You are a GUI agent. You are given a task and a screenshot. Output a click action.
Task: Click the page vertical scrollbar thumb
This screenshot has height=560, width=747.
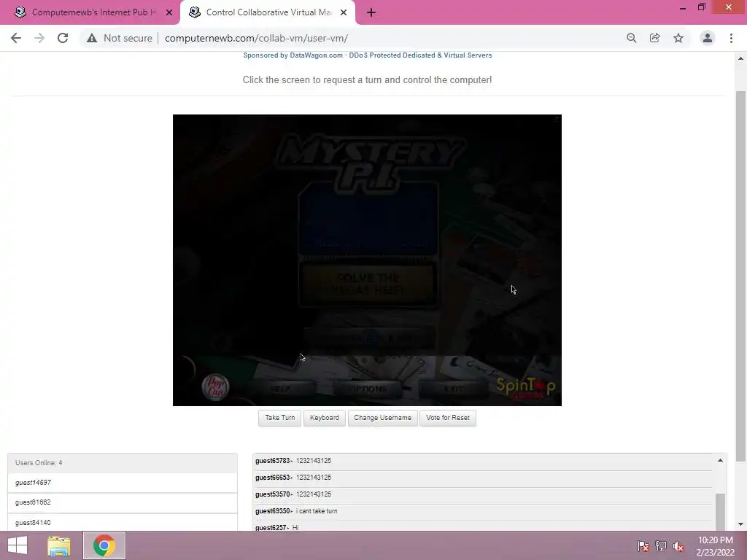[740, 276]
